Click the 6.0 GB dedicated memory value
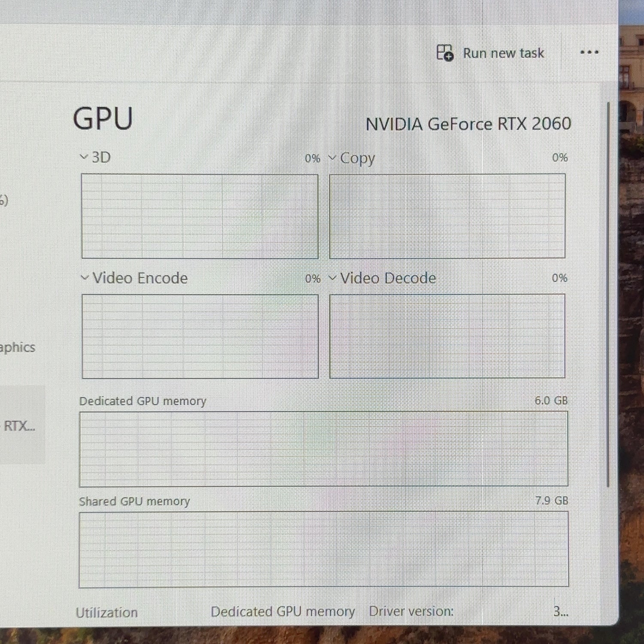The width and height of the screenshot is (644, 644). point(551,401)
